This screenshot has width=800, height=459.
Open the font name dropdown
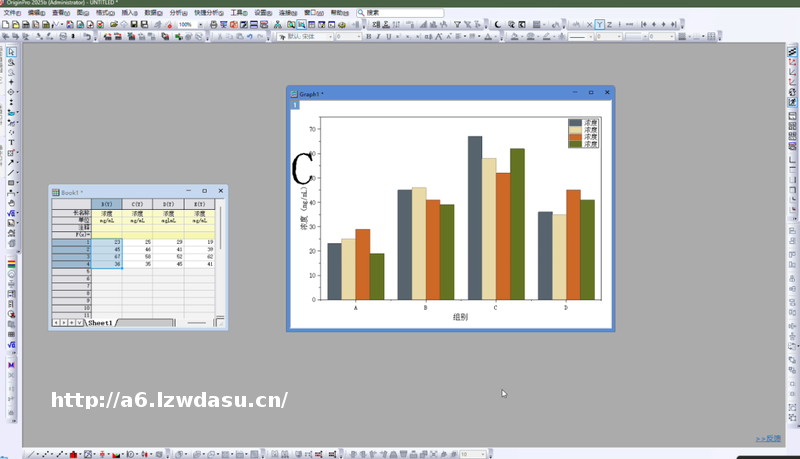(330, 36)
